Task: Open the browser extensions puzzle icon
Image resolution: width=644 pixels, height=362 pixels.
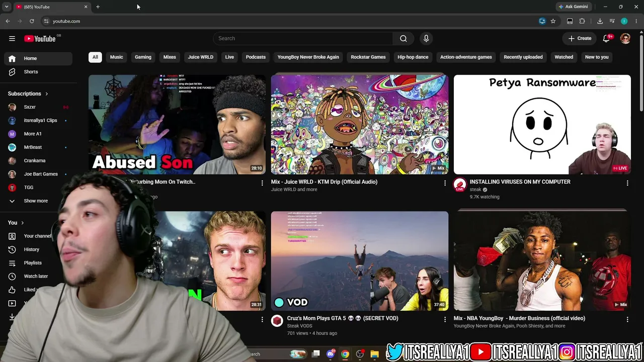Action: click(582, 21)
